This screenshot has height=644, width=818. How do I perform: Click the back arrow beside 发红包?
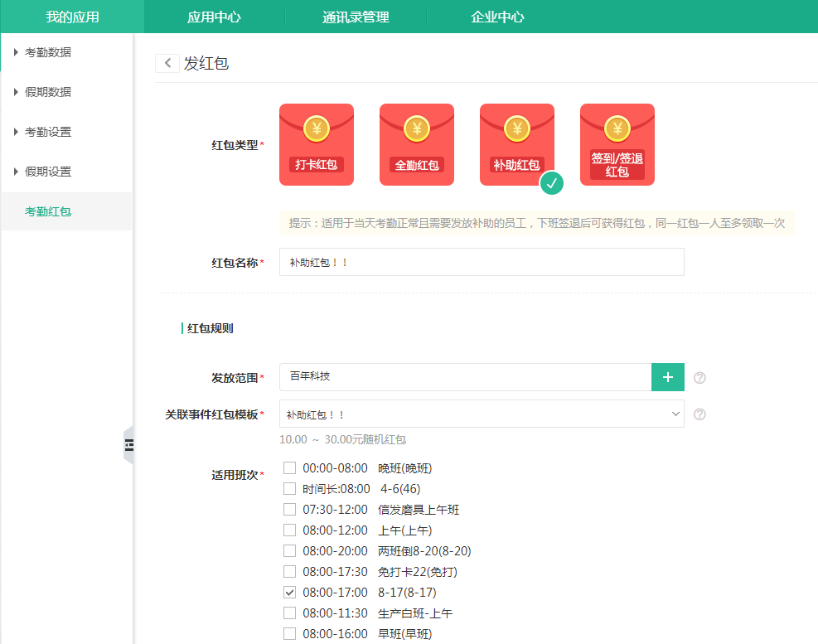coord(167,63)
